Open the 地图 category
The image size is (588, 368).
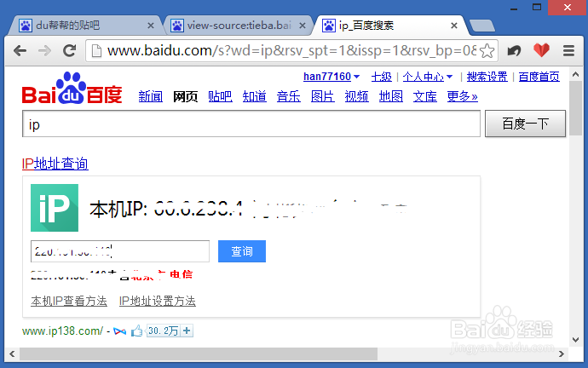(391, 96)
